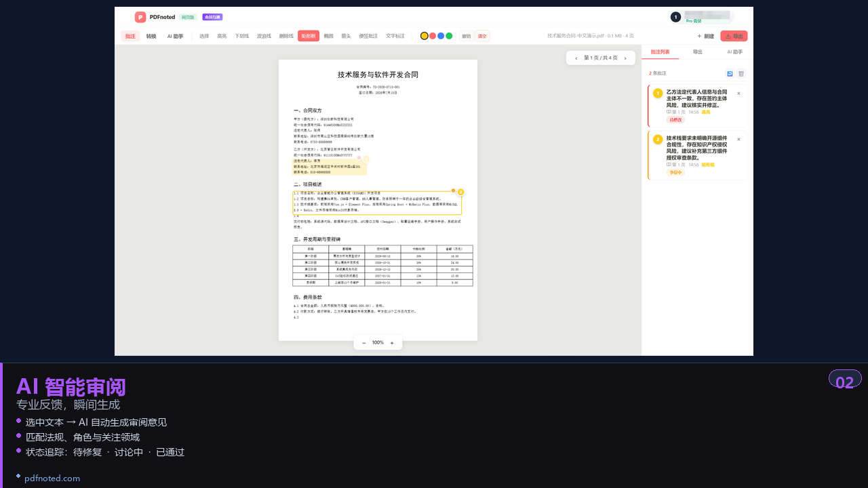Click the annotation marker 2 on document
Viewport: 868px width, 488px height.
click(460, 192)
